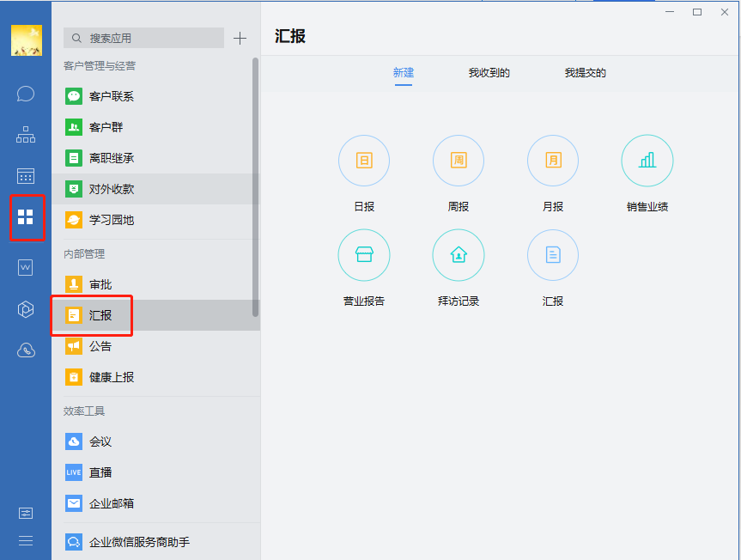Viewport: 741px width, 560px height.
Task: Open 直播 LIVE app
Action: [x=156, y=472]
